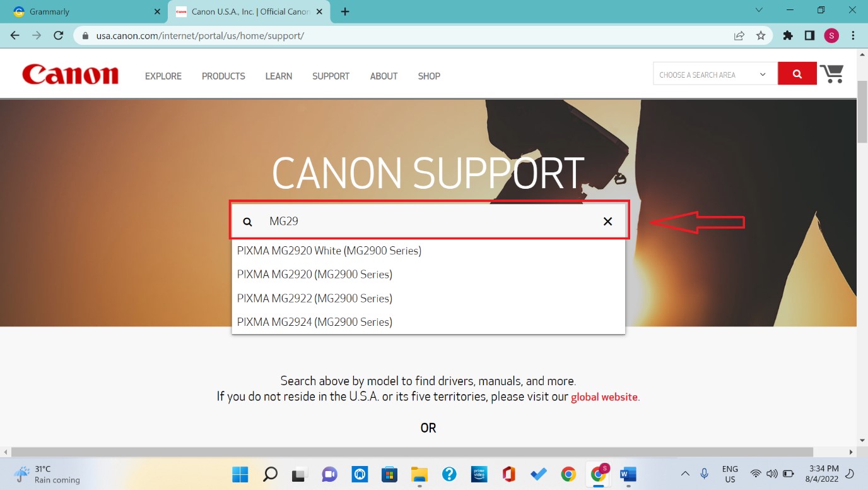Toggle the Chrome side panel icon
Image resolution: width=868 pixels, height=490 pixels.
pos(809,35)
